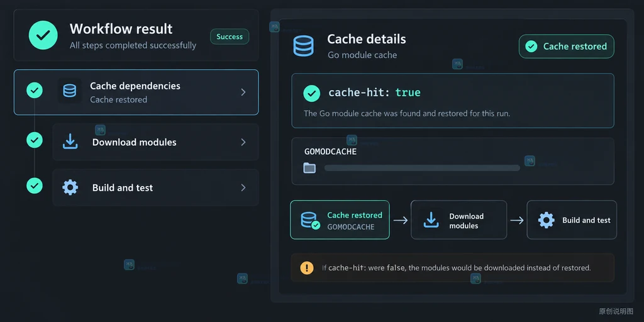Click the GOMODCACHE folder icon
Image resolution: width=644 pixels, height=322 pixels.
pos(309,167)
